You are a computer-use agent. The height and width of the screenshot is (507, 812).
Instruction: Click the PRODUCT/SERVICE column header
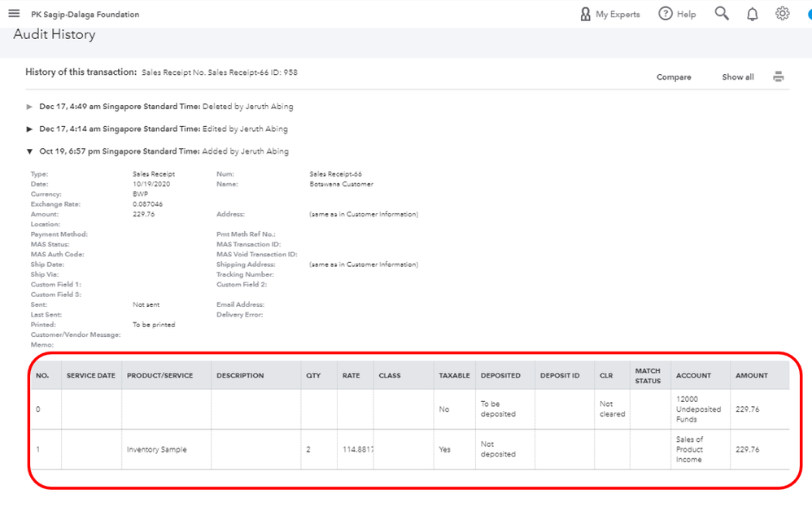coord(159,375)
